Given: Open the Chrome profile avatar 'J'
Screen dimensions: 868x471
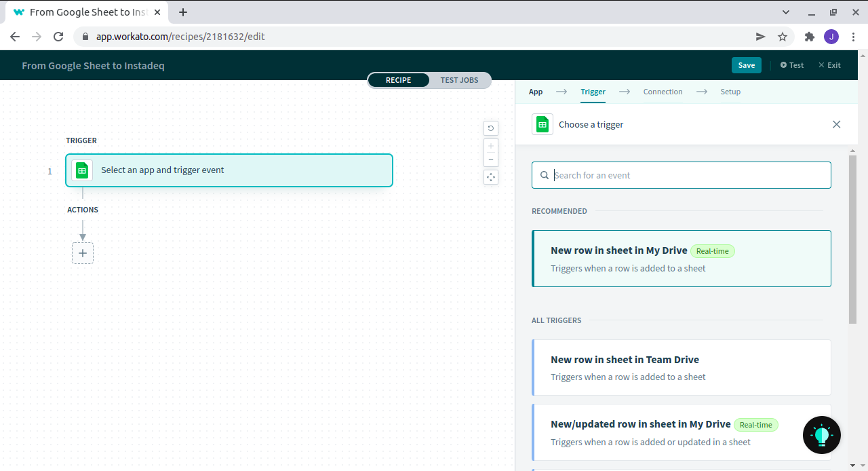Looking at the screenshot, I should 831,37.
